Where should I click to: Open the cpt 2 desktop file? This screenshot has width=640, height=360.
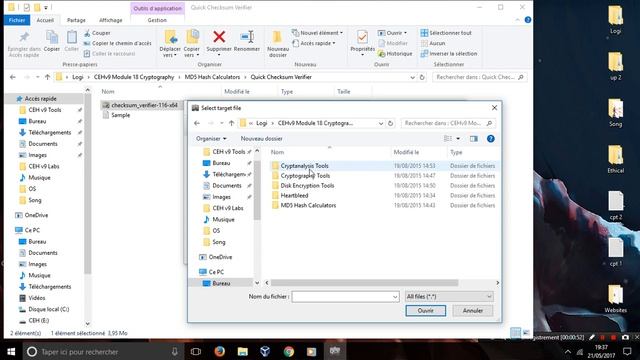pos(616,206)
